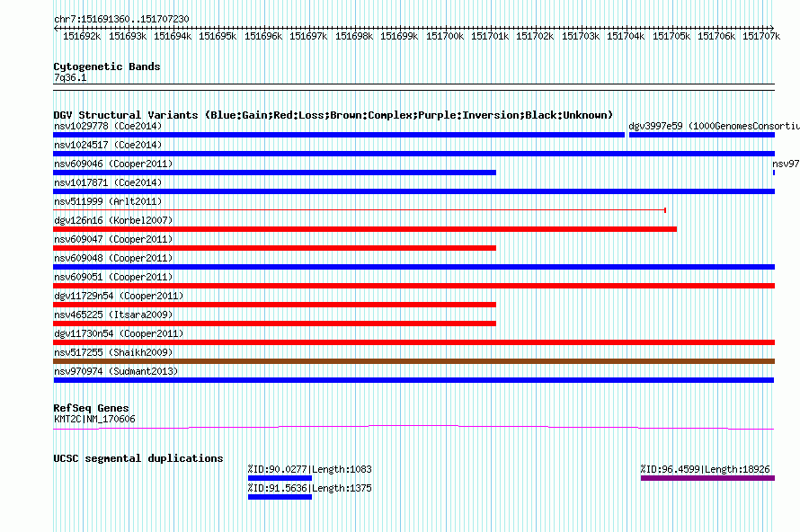Select the brown complex bar of nsv517255
Image resolution: width=800 pixels, height=532 pixels.
coord(413,361)
